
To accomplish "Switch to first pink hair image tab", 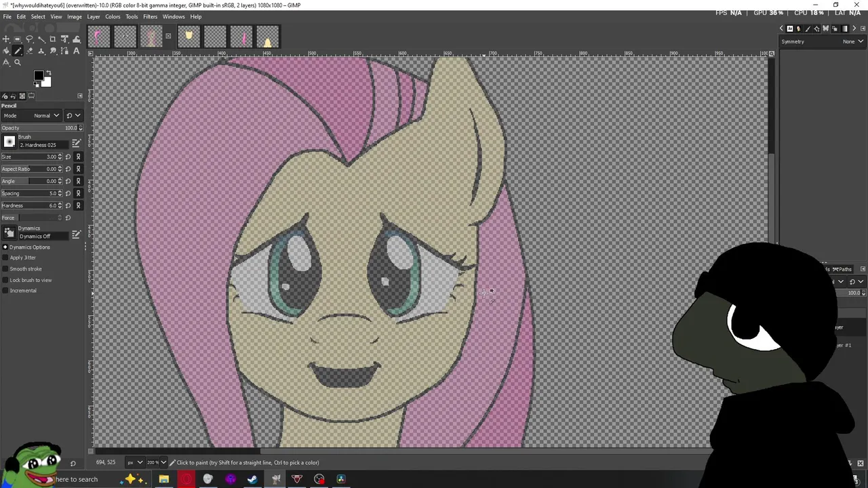I will 98,37.
